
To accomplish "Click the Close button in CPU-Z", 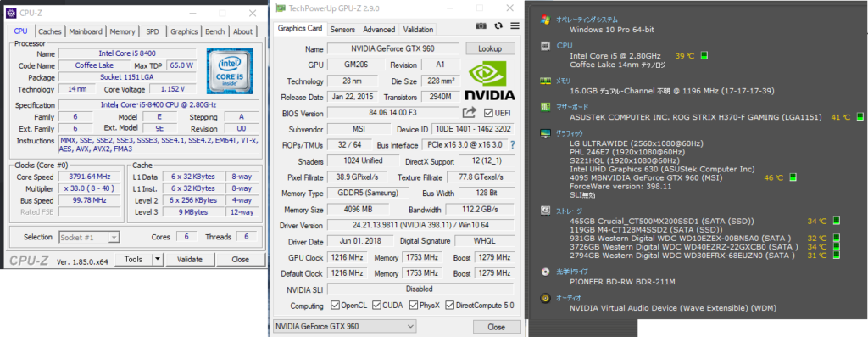I will 240,260.
